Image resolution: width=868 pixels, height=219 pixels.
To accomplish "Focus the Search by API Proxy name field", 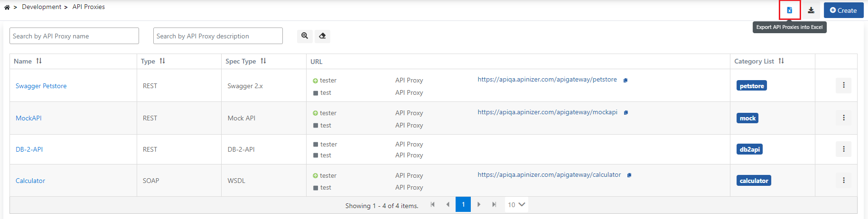I will coord(74,36).
